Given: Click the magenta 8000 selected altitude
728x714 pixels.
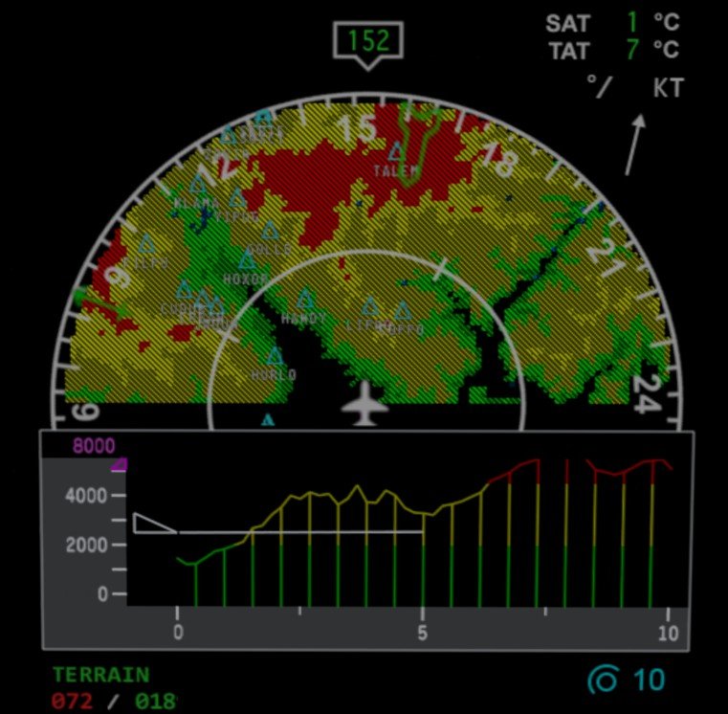Looking at the screenshot, I should (94, 446).
